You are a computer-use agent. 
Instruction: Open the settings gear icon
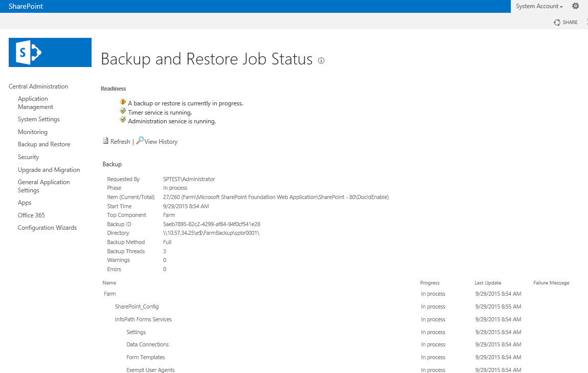(x=575, y=6)
